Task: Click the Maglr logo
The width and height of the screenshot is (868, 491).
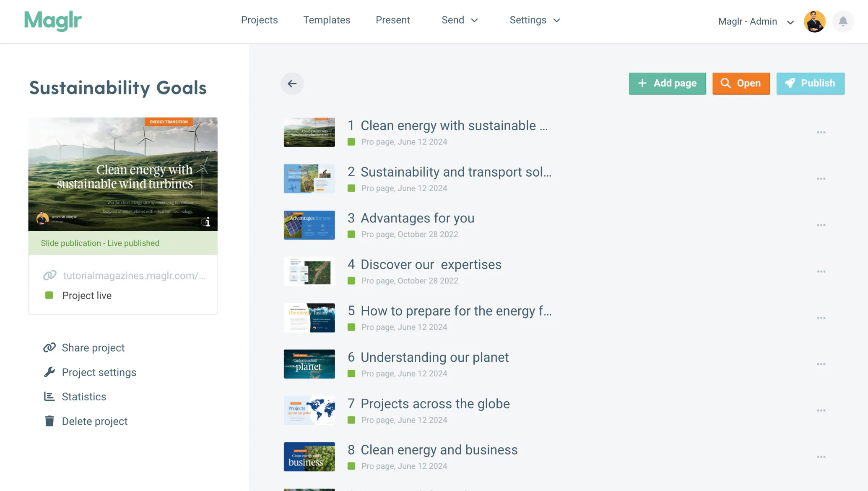Action: pyautogui.click(x=53, y=21)
